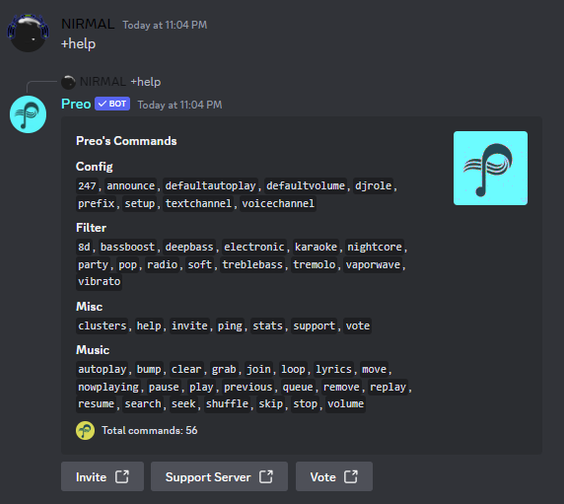Select the 'bassboost' filter command text

tap(127, 247)
